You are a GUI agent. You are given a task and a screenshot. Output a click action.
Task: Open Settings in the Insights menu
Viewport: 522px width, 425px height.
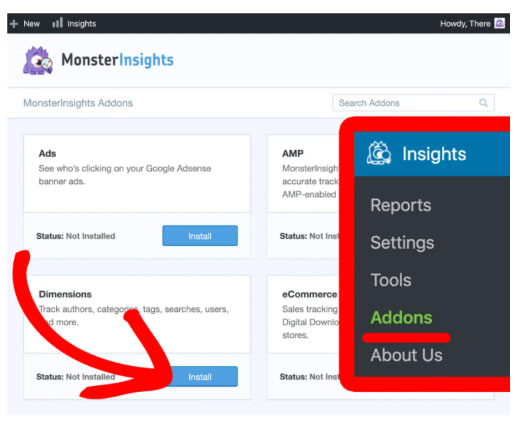(x=402, y=243)
